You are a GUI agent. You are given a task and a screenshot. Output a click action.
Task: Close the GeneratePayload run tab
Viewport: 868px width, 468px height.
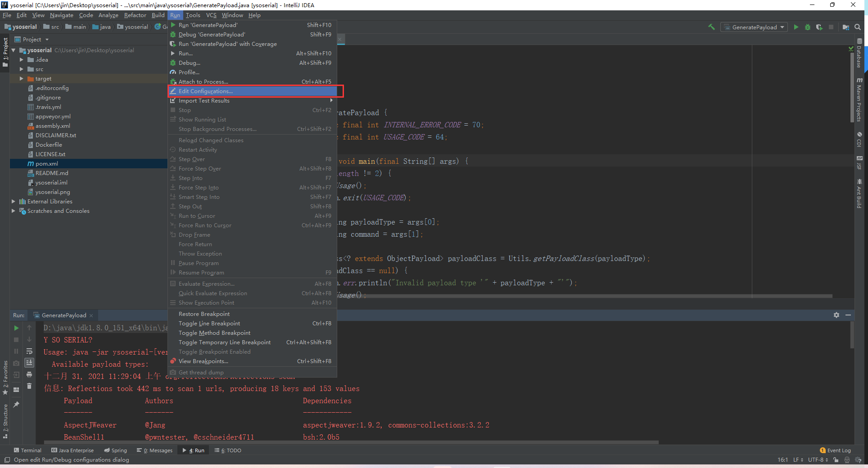point(91,315)
